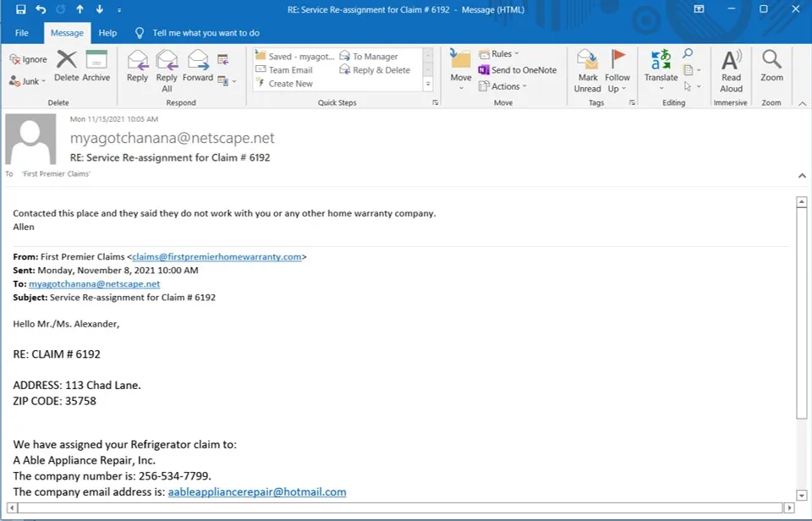Open Ribbon Display Options in title bar

pyautogui.click(x=700, y=9)
